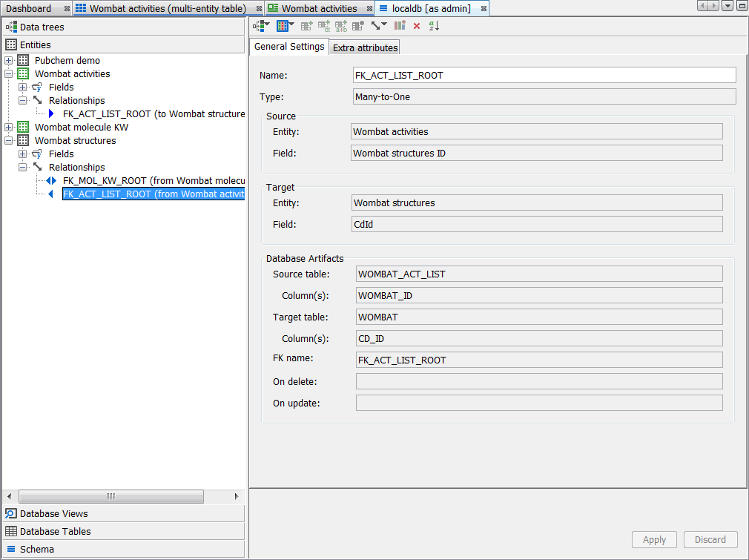Select FK_MOL_KW_ROOT relationship in tree
Viewport: 749px width, 560px height.
click(x=148, y=181)
